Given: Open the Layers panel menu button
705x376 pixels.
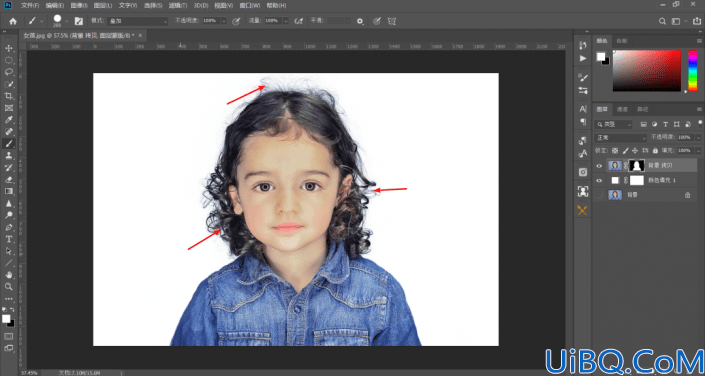Looking at the screenshot, I should tap(699, 109).
